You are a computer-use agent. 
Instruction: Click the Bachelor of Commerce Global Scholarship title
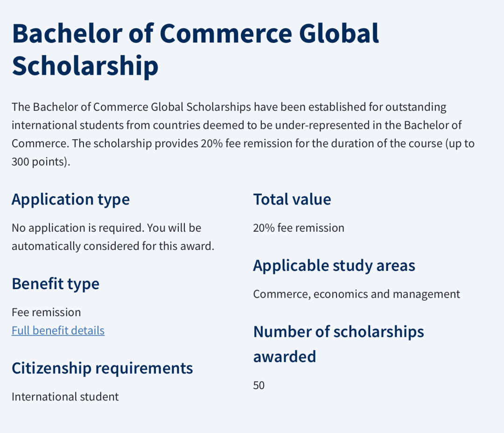196,49
